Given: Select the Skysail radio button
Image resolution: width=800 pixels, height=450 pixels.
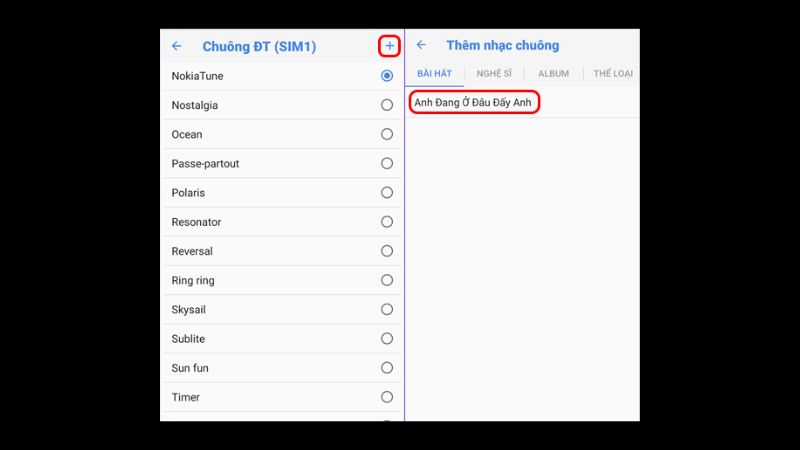Looking at the screenshot, I should [x=387, y=310].
